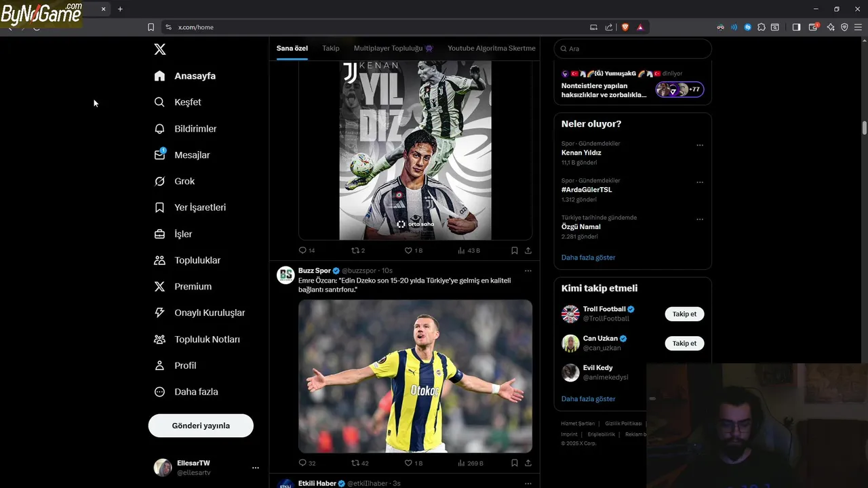Open Brave Shields icon in address bar
Screen dimensions: 868x488
point(625,27)
